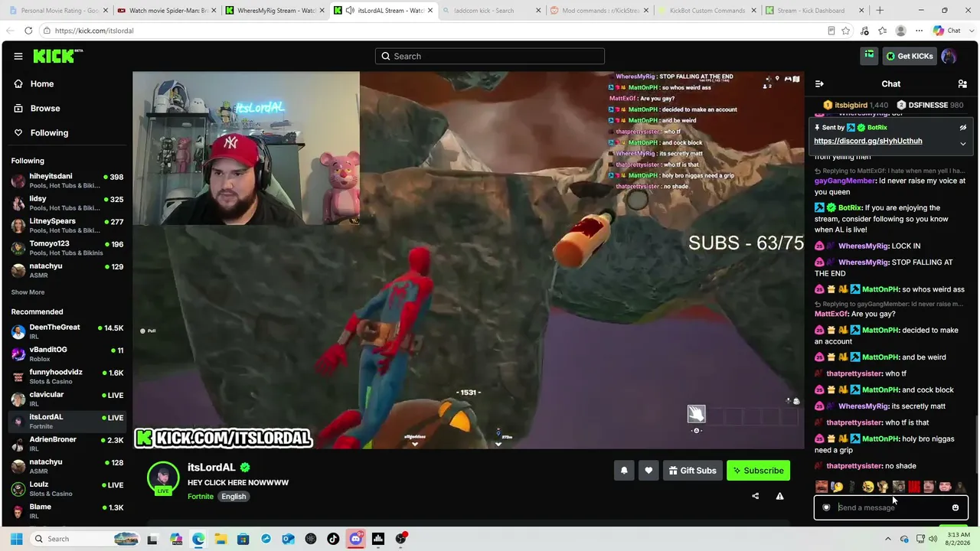Click the Gift Subs button
This screenshot has width=980, height=551.
(692, 471)
